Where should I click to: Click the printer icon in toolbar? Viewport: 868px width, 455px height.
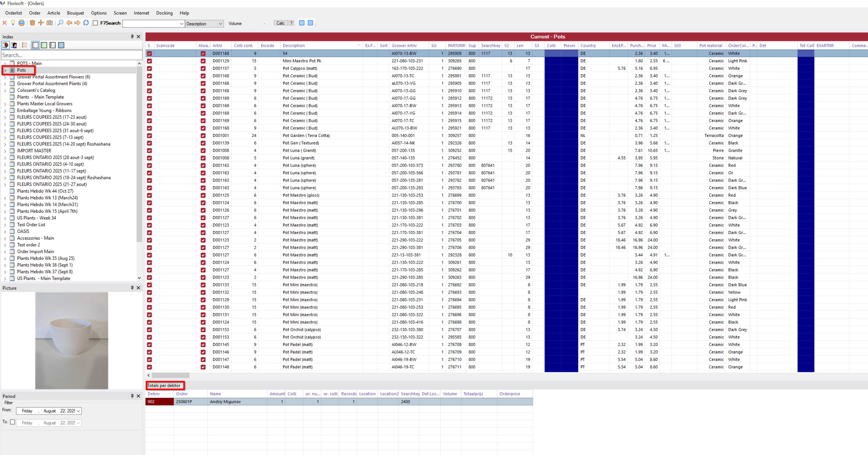(x=22, y=23)
